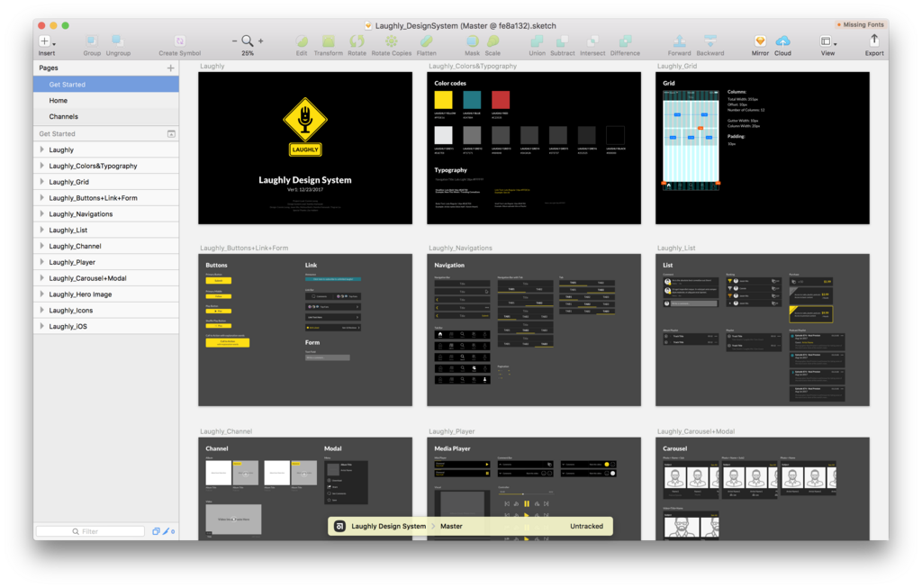Click the layer Filter search field
The image size is (922, 588).
90,531
